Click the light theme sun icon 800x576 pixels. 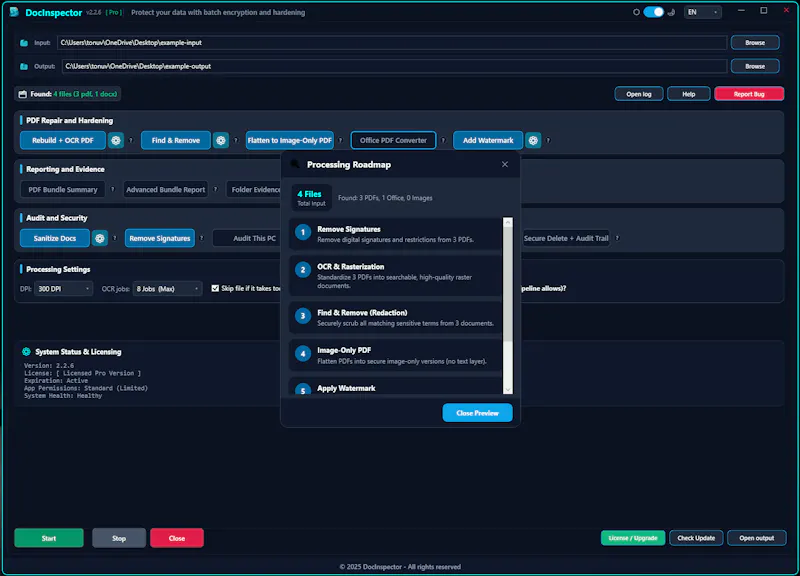[636, 12]
